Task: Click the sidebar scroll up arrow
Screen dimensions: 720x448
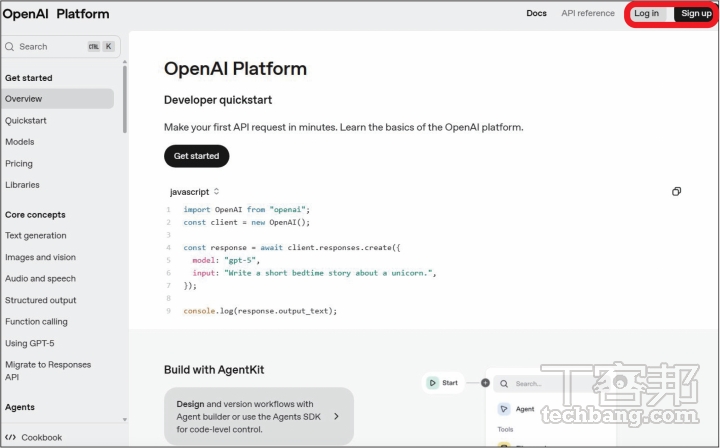Action: click(125, 62)
